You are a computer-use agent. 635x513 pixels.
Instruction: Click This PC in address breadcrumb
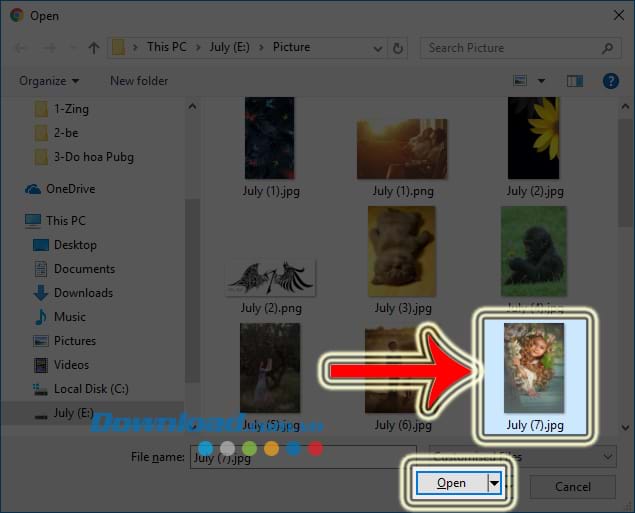167,47
